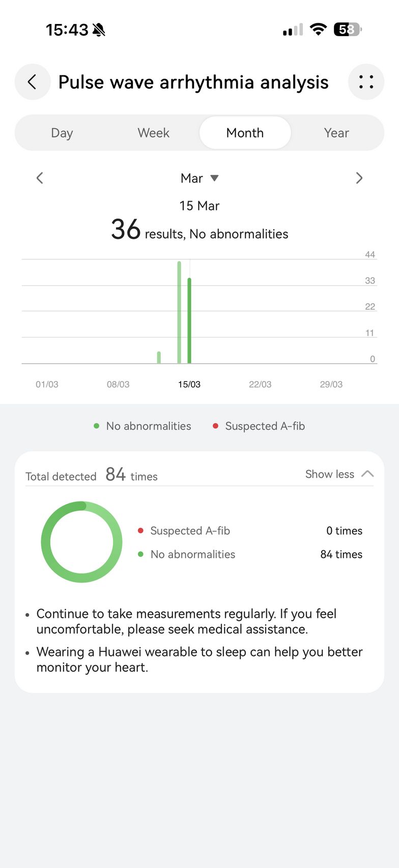Tap the battery level indicator

tap(347, 30)
